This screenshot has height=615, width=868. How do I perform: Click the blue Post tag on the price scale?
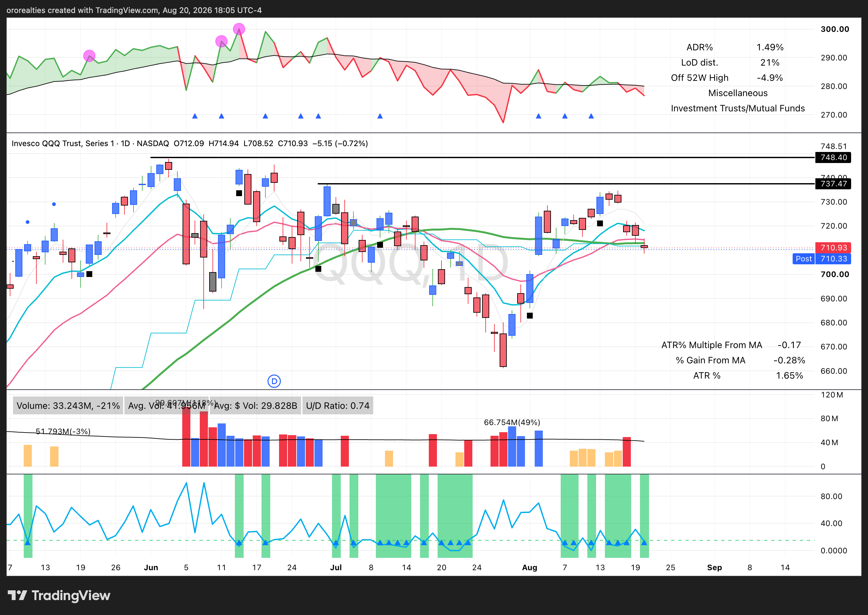coord(804,259)
